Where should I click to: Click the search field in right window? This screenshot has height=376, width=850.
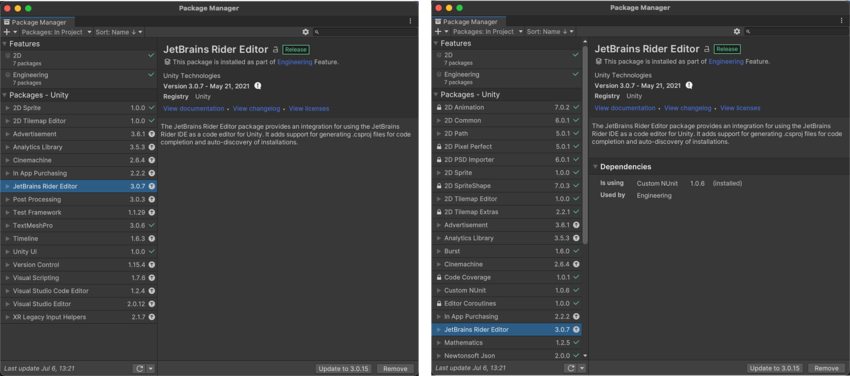tap(796, 32)
